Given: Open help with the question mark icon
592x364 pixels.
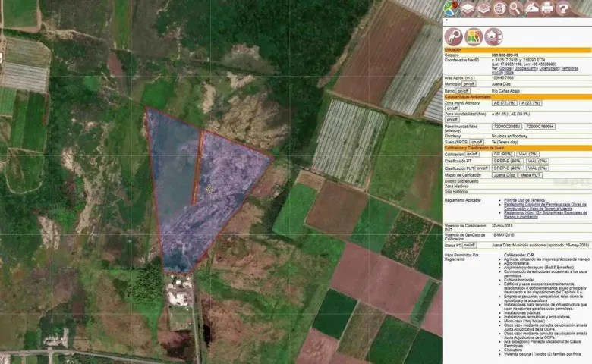Looking at the screenshot, I should click(x=563, y=8).
